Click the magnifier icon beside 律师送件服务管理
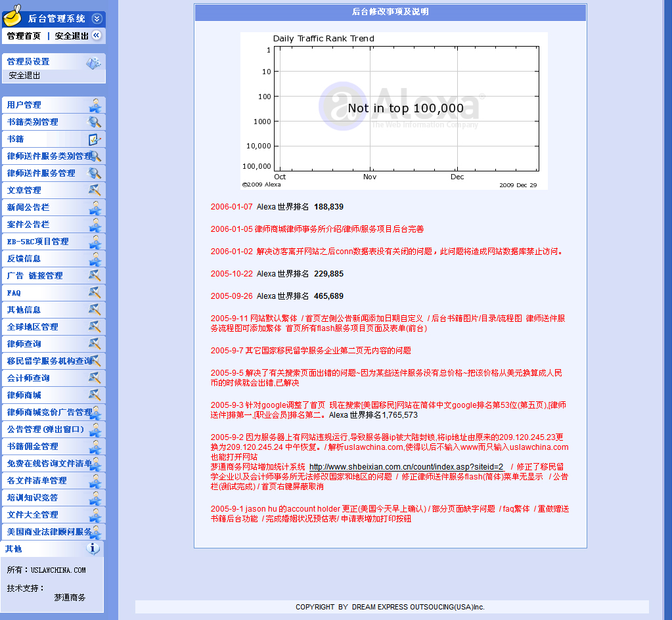Image resolution: width=672 pixels, height=620 pixels. coord(95,173)
